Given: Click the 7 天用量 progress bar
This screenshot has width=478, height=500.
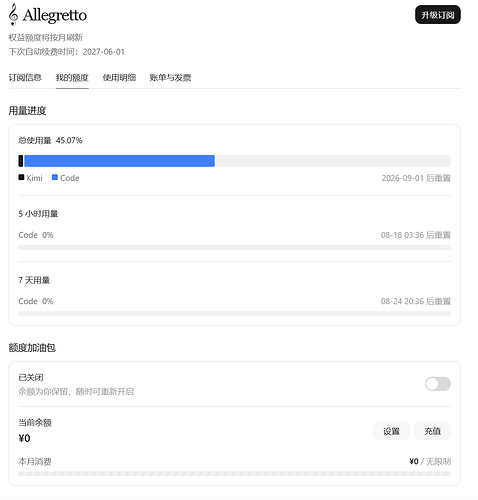Looking at the screenshot, I should pyautogui.click(x=234, y=313).
